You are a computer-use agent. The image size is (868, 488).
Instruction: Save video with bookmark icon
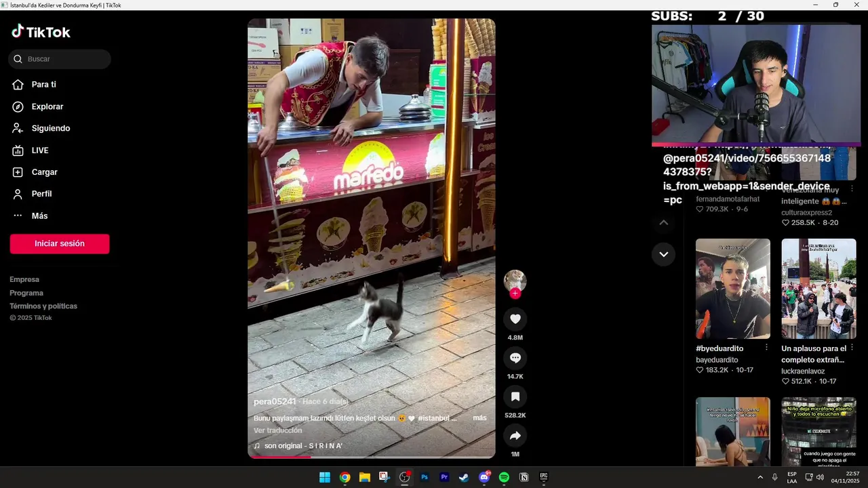click(515, 396)
